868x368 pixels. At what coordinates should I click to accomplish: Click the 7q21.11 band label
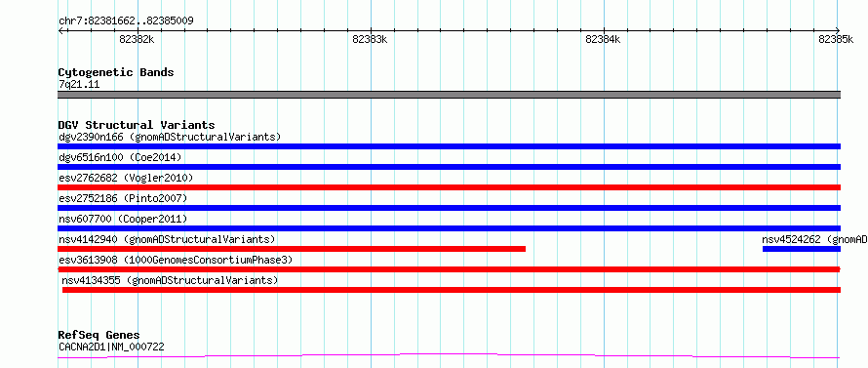[x=79, y=85]
